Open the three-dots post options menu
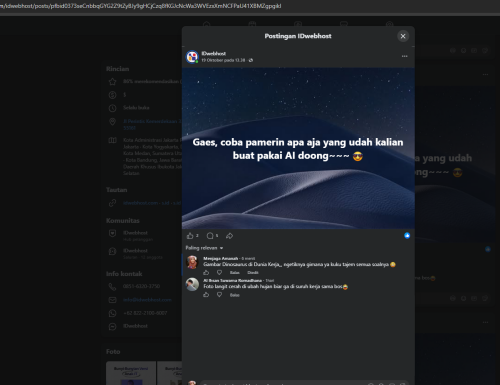 404,56
